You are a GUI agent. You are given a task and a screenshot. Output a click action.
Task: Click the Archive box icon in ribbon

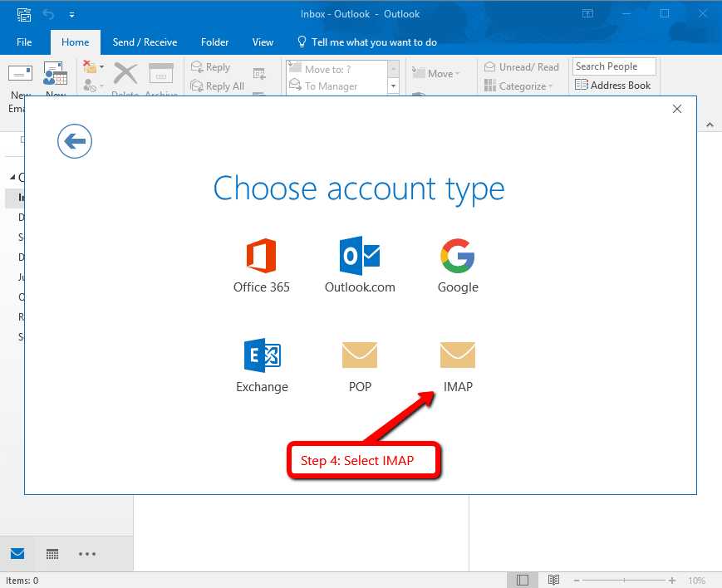161,74
